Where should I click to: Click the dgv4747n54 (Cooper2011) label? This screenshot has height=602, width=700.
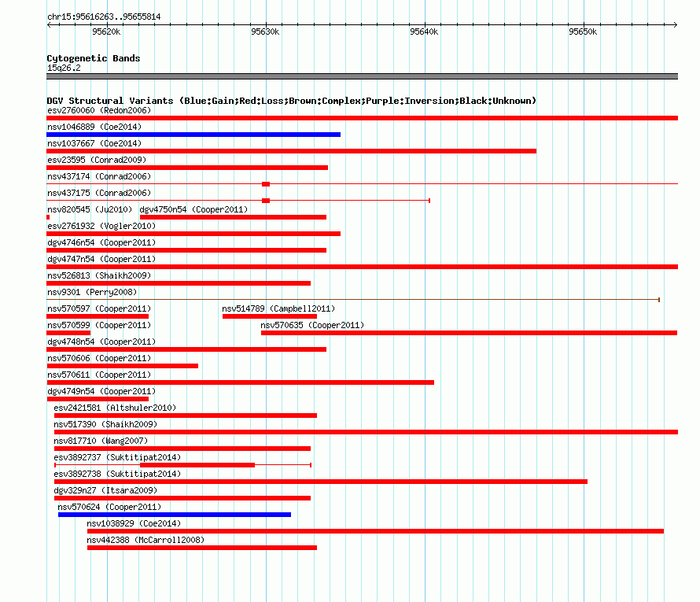[101, 259]
